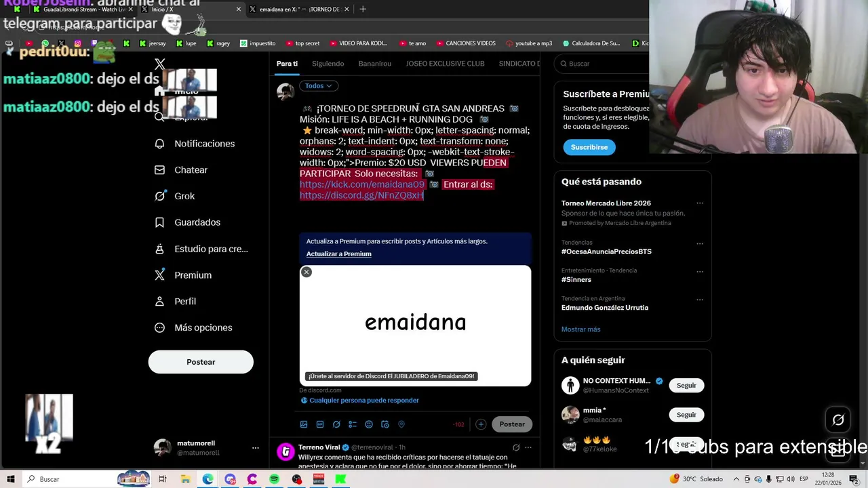Open options for #Sinners trend
The height and width of the screenshot is (488, 868).
[700, 271]
